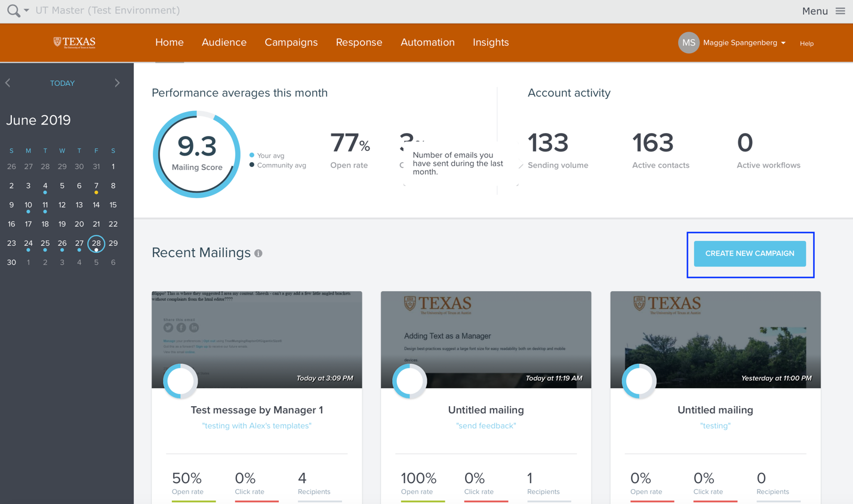Open Adding Text as a Manager thumbnail
Screen dimensions: 853x504
click(486, 339)
